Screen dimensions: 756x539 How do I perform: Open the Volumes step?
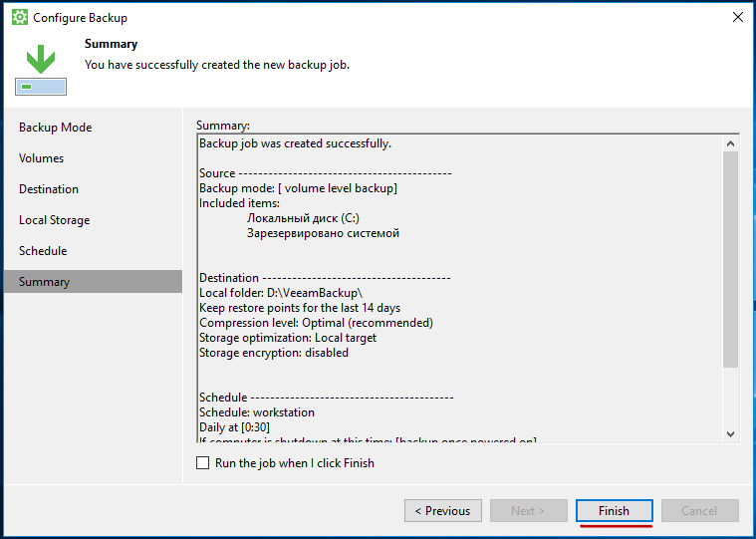[x=41, y=158]
